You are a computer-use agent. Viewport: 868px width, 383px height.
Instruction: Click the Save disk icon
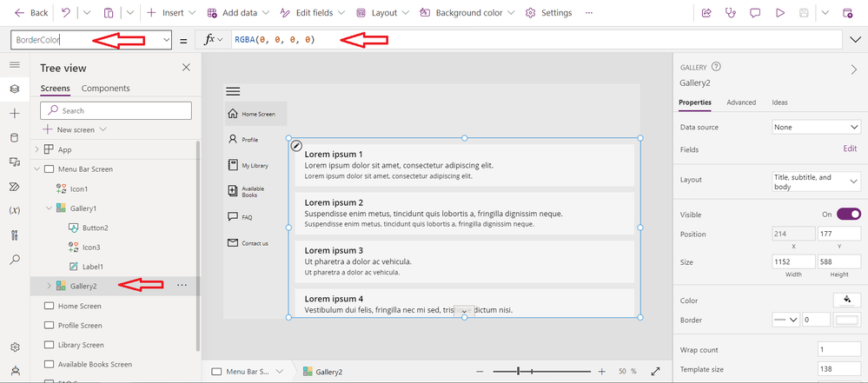pyautogui.click(x=805, y=13)
